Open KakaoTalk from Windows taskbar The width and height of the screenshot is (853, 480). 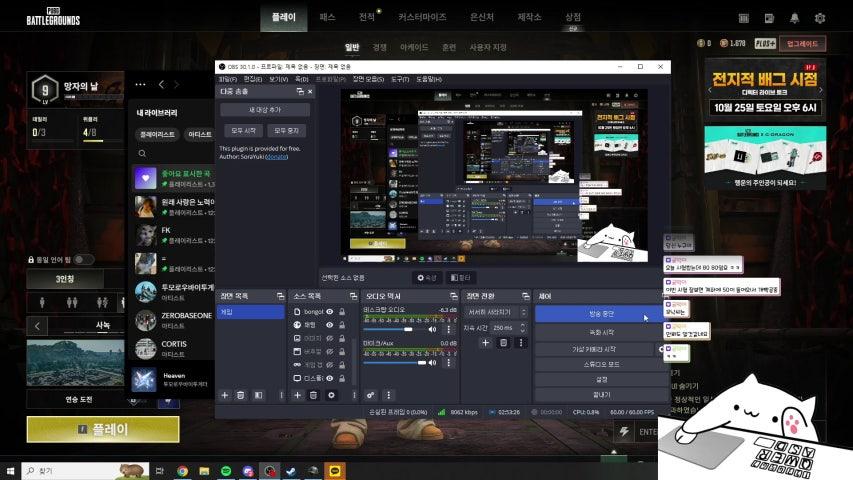(x=335, y=471)
